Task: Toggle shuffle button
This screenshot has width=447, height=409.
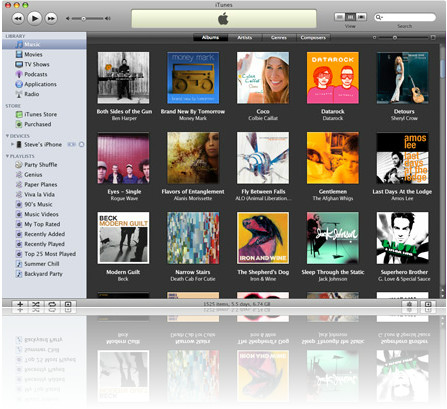Action: [36, 304]
